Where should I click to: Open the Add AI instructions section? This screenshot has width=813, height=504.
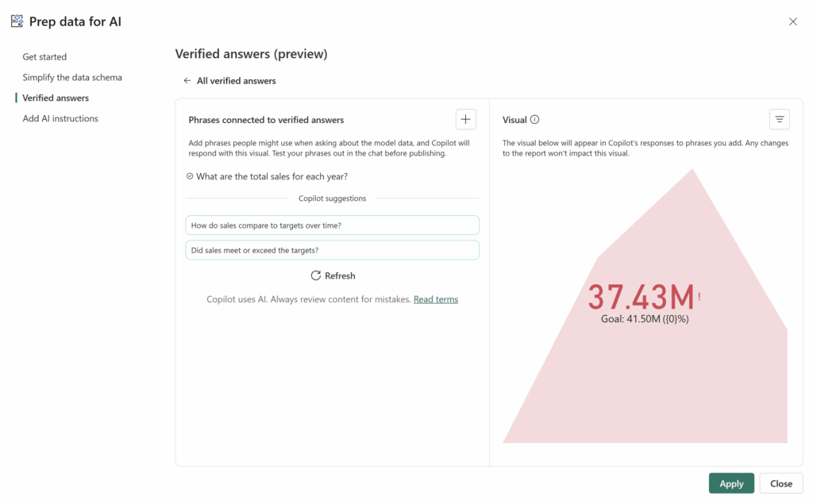click(60, 119)
